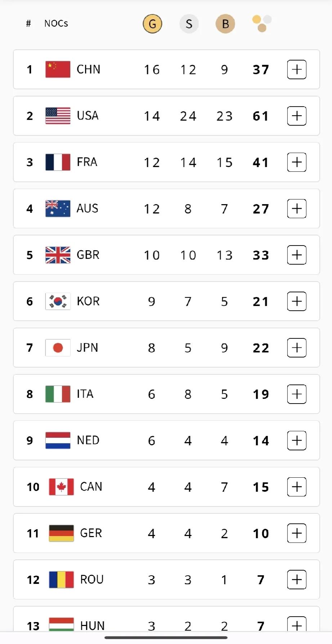Sort by bronze medal B icon
332x644 pixels.
(x=225, y=24)
